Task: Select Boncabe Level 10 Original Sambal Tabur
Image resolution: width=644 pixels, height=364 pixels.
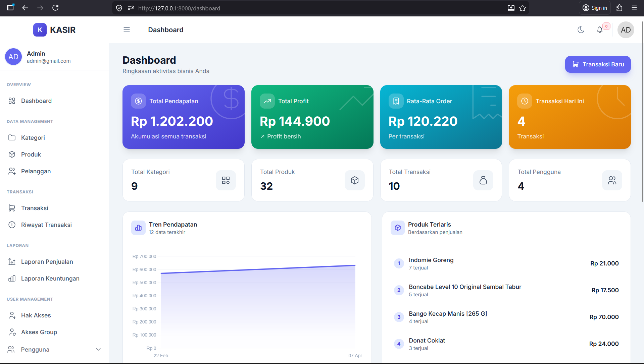Action: click(x=506, y=290)
